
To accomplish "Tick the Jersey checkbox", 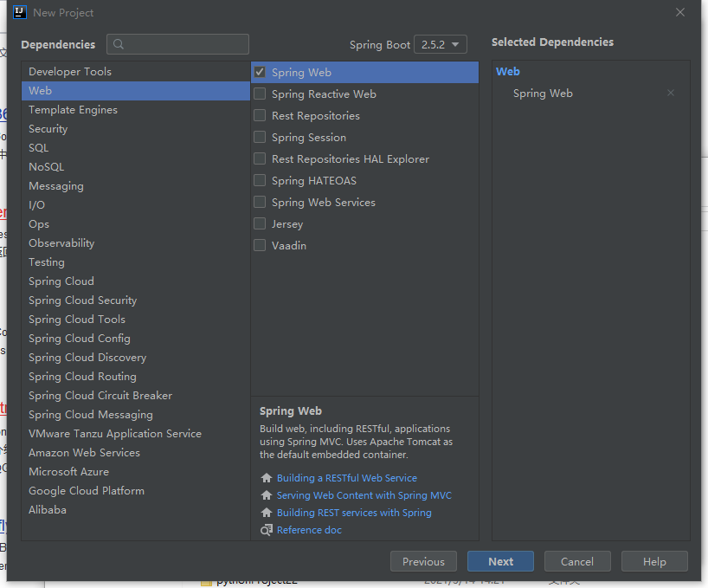I will pyautogui.click(x=260, y=223).
